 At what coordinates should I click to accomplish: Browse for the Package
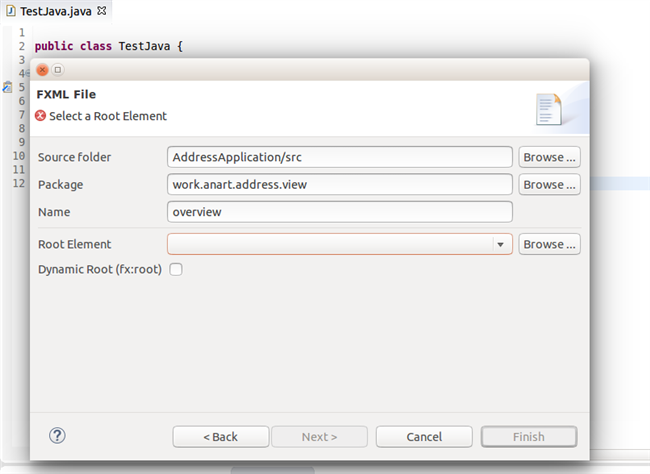click(x=549, y=185)
